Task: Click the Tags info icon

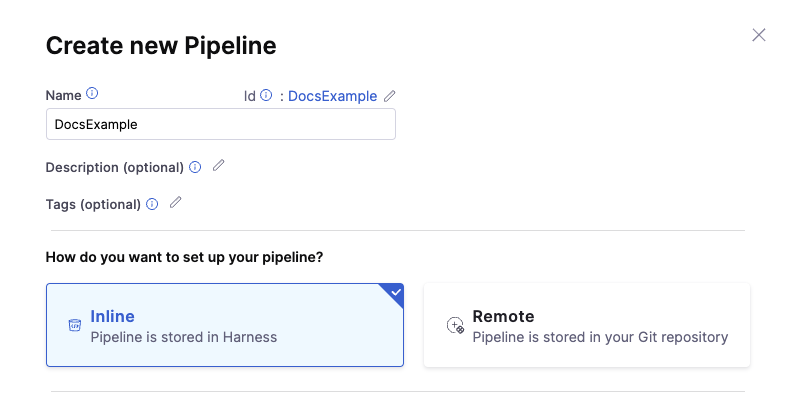Action: click(152, 204)
